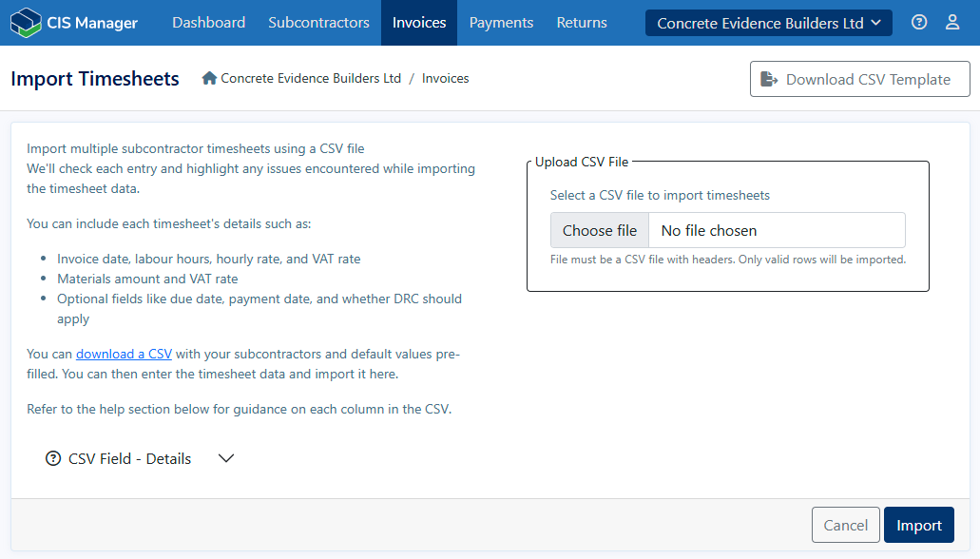The width and height of the screenshot is (980, 559).
Task: Click the Concrete Evidence Builders Ltd breadcrumb text
Action: click(311, 79)
